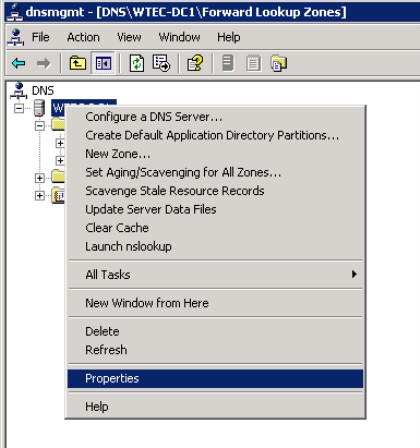The height and width of the screenshot is (448, 420).
Task: Toggle the Show/Hide Console Tree icon
Action: (x=103, y=63)
